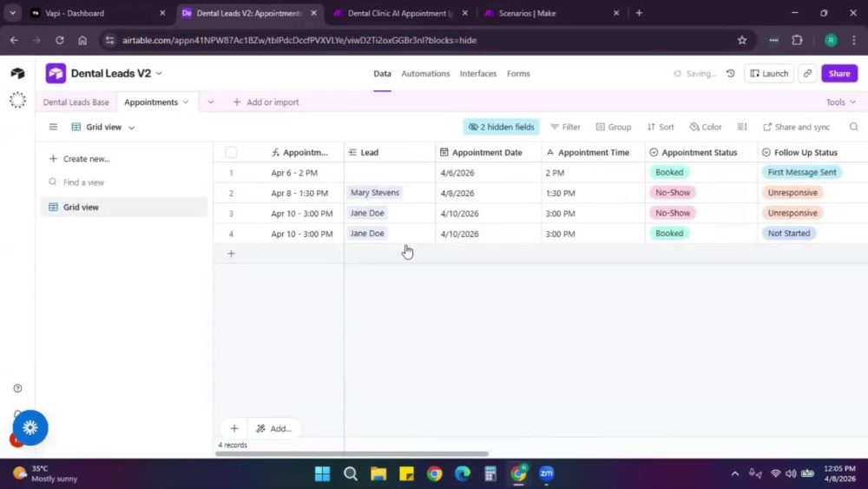The width and height of the screenshot is (868, 489).
Task: Open the search magnifier in view toolbar
Action: click(x=853, y=127)
